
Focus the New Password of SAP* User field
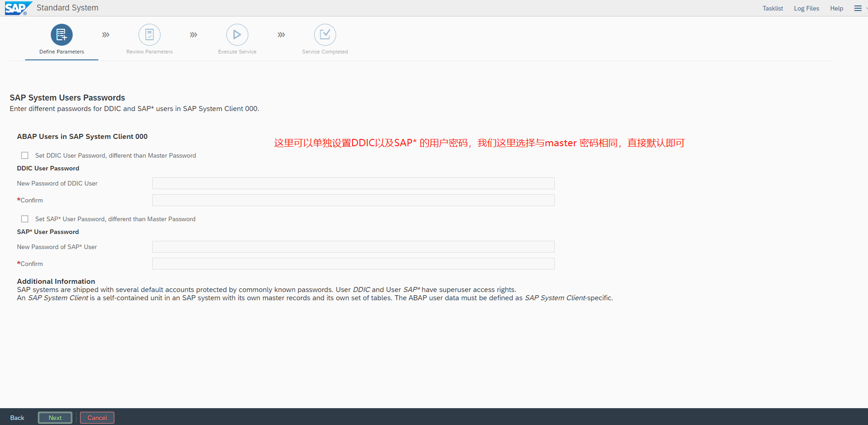tap(353, 247)
